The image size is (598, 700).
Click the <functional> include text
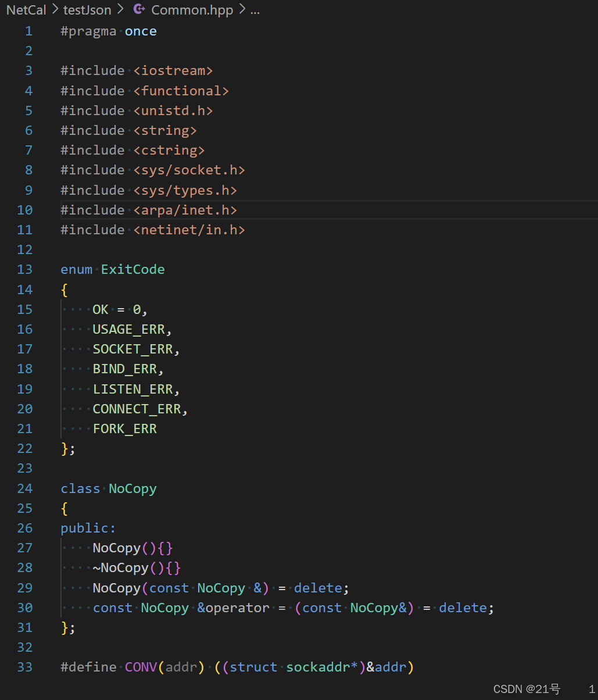click(181, 91)
